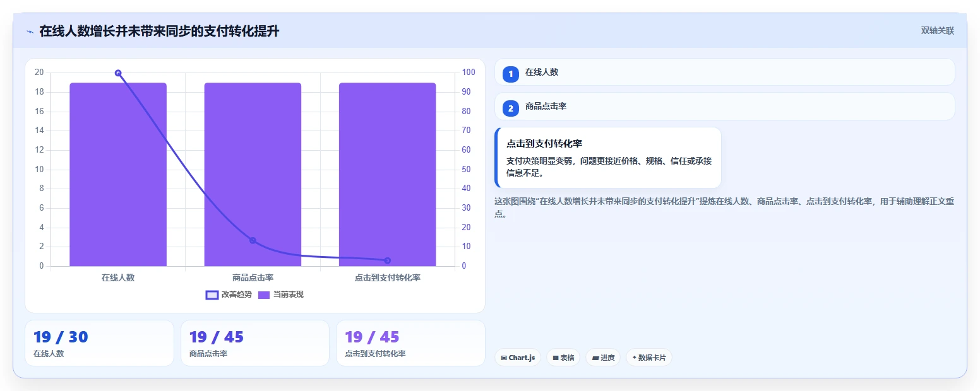This screenshot has width=980, height=391.
Task: Click the lightning icon beside the card title
Action: 30,32
